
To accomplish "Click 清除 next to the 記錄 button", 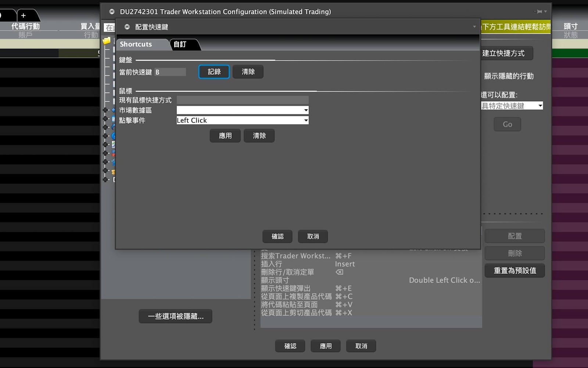I will [x=248, y=72].
